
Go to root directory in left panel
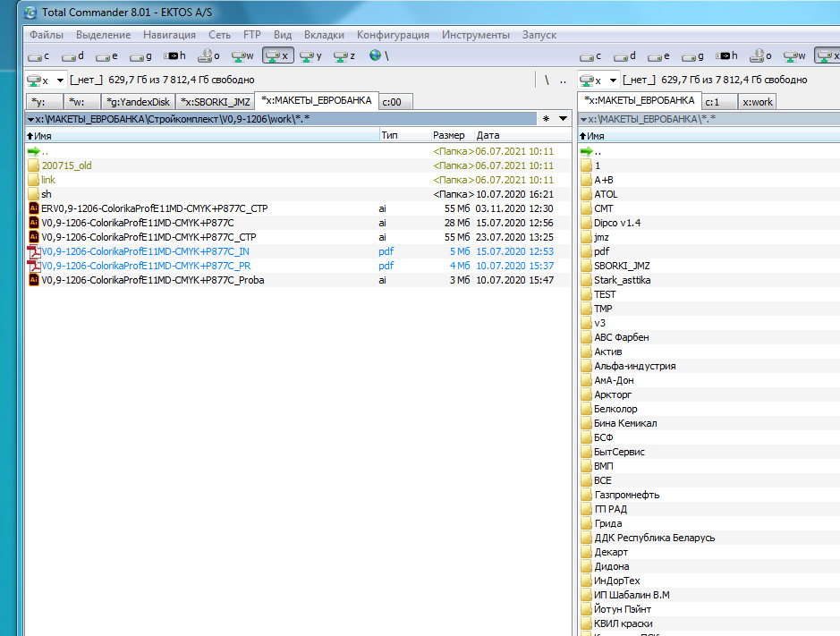point(547,81)
